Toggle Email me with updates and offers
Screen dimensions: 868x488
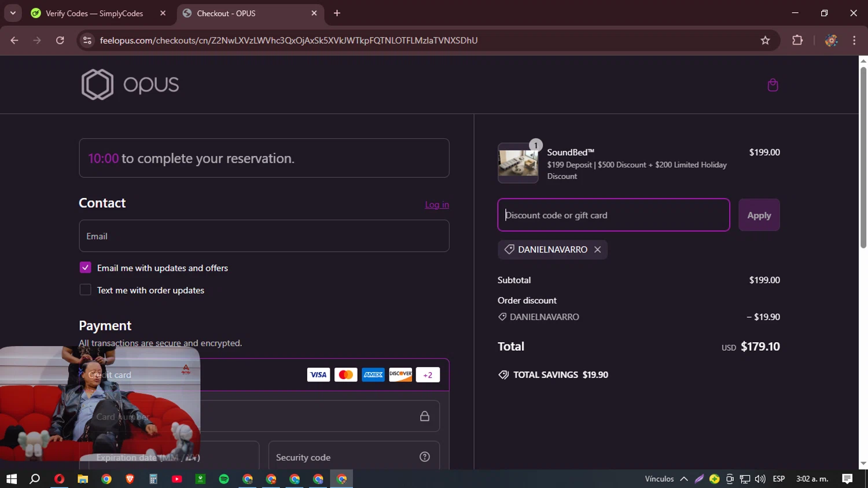coord(85,267)
